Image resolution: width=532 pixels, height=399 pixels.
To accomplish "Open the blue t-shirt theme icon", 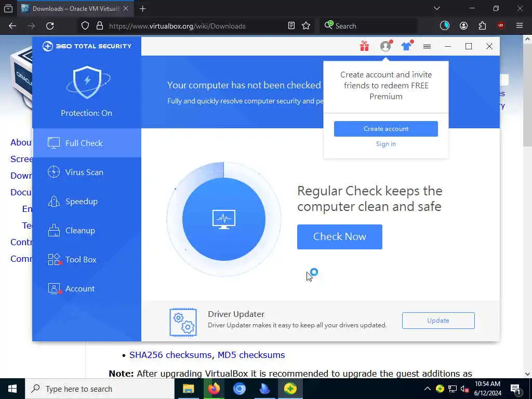I will tap(406, 46).
